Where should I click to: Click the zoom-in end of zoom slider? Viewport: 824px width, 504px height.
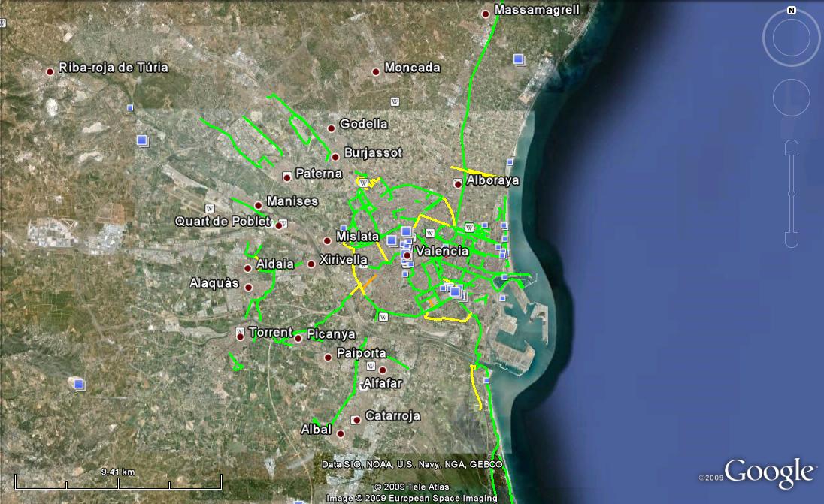pyautogui.click(x=791, y=147)
